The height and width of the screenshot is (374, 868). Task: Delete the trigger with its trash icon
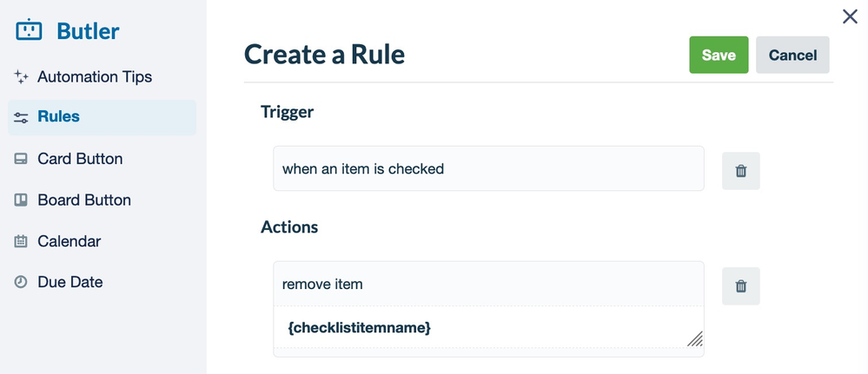coord(740,171)
